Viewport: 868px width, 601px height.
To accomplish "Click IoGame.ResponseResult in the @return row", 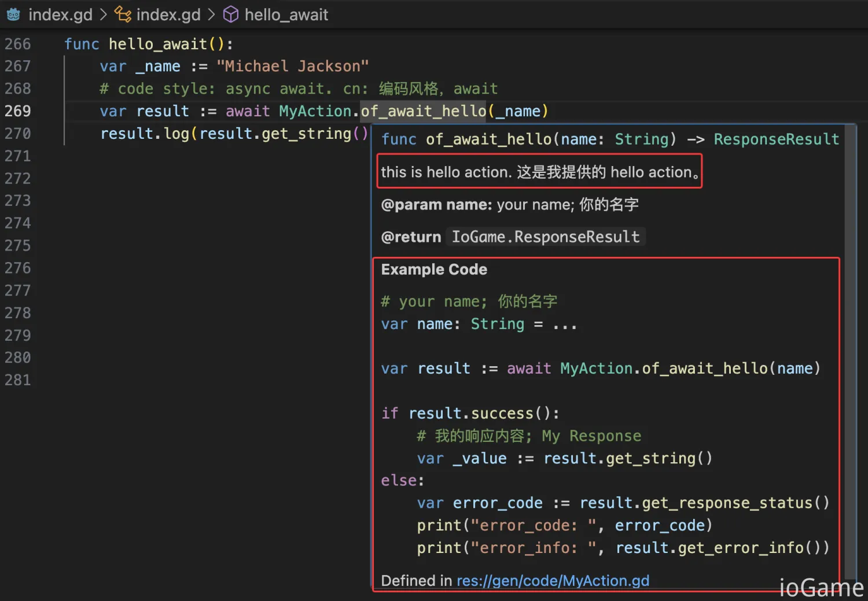I will point(545,237).
